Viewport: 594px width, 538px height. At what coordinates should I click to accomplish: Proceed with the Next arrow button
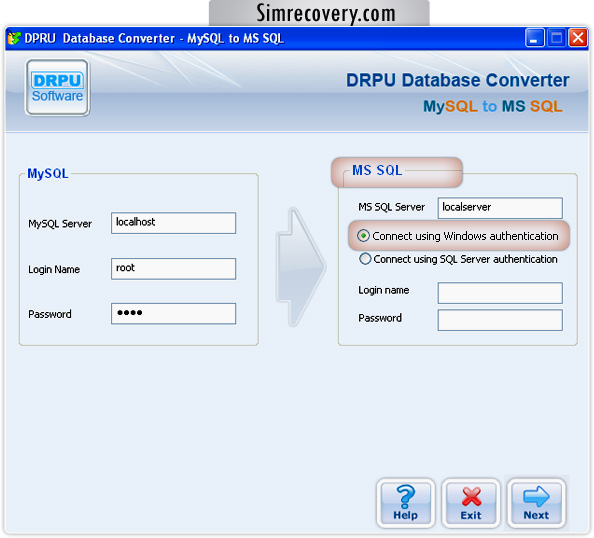(x=536, y=503)
